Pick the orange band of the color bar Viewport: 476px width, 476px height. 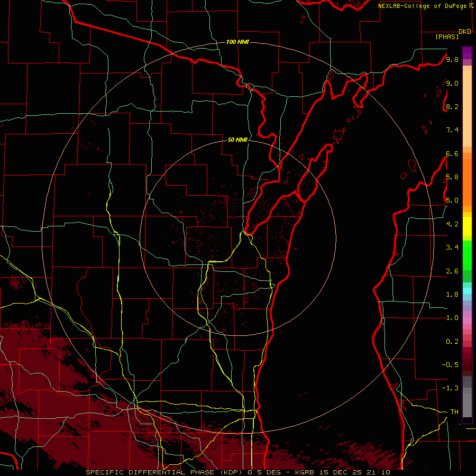[467, 182]
